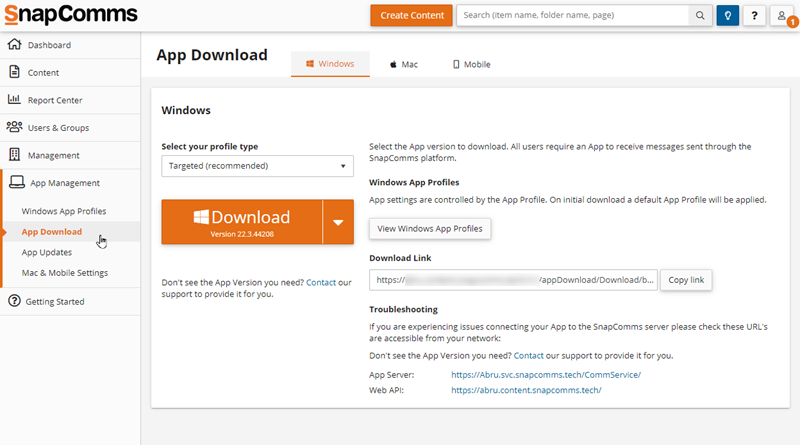Click the search magnifier icon
Image resolution: width=800 pixels, height=445 pixels.
700,15
